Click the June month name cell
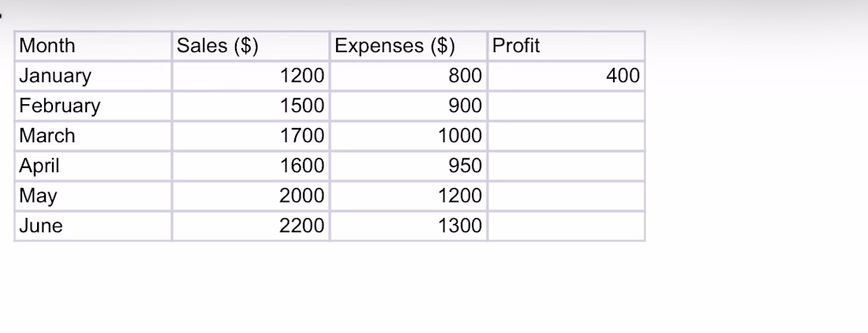 tap(93, 225)
